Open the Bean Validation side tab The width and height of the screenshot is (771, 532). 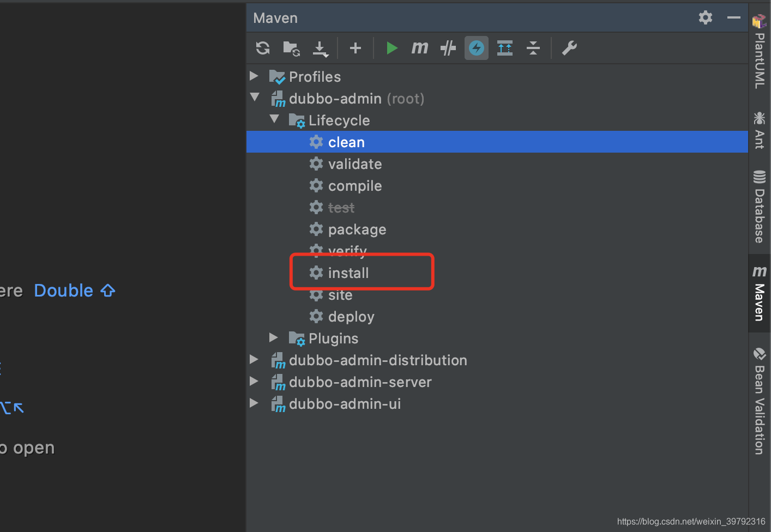click(x=760, y=401)
